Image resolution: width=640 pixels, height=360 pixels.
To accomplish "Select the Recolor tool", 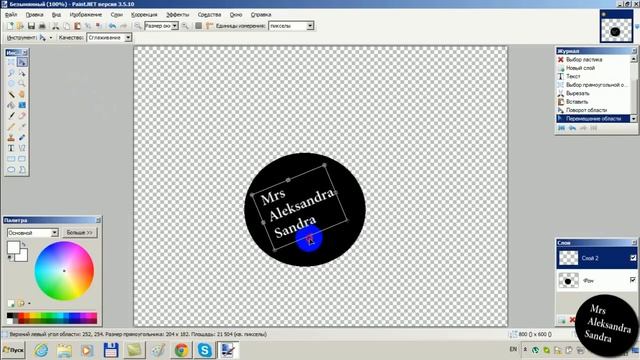I will click(22, 137).
